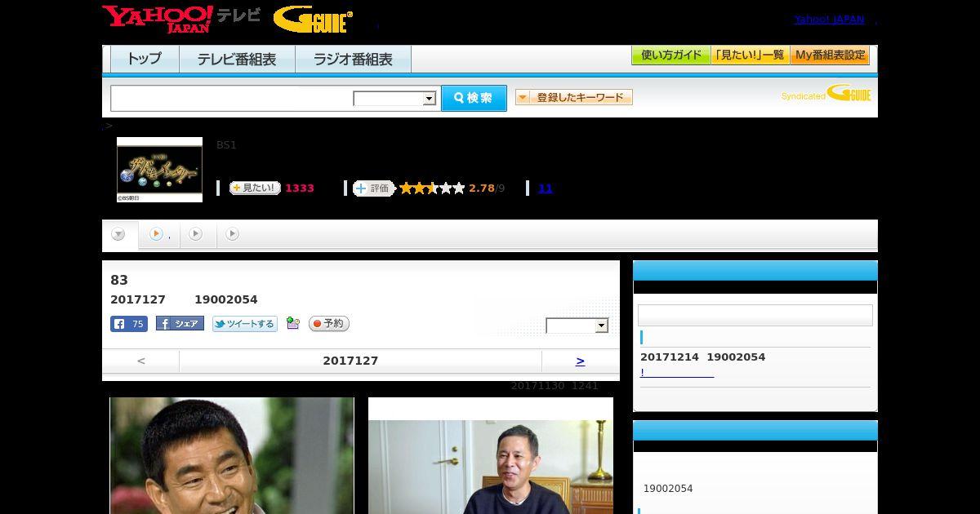980x514 pixels.
Task: Open the dropdown beside 予約 row
Action: (577, 326)
